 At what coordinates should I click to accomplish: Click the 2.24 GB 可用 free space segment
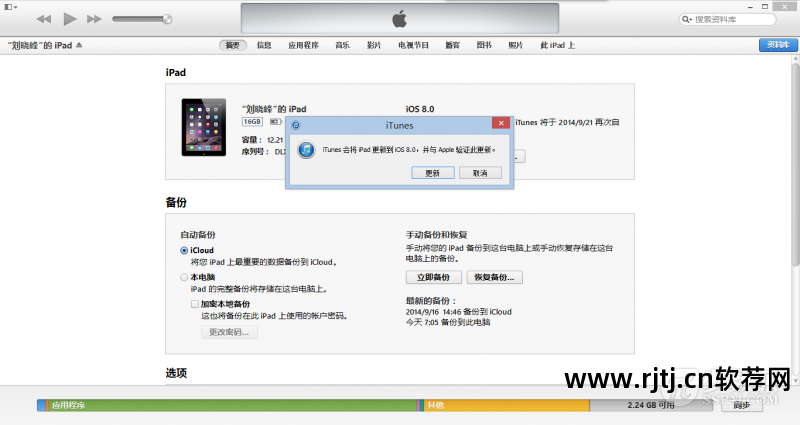651,406
